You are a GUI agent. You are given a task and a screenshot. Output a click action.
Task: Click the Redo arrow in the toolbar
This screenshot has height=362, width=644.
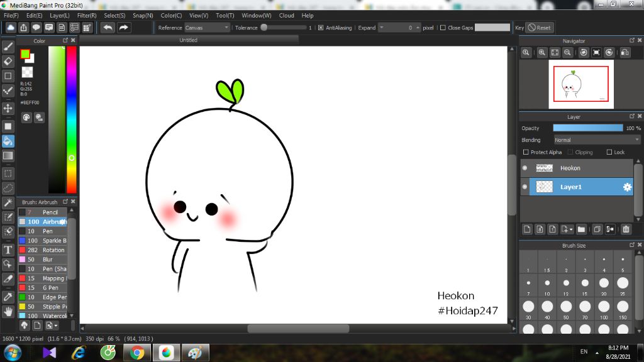pos(123,28)
